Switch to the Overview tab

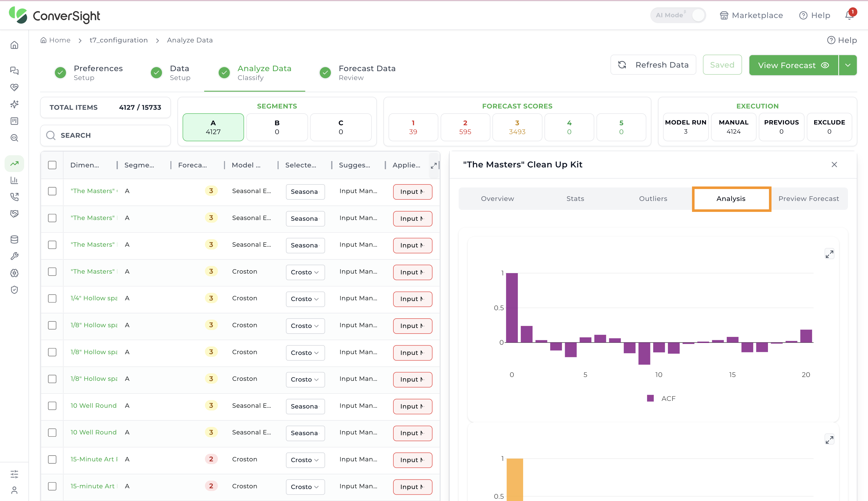point(497,199)
